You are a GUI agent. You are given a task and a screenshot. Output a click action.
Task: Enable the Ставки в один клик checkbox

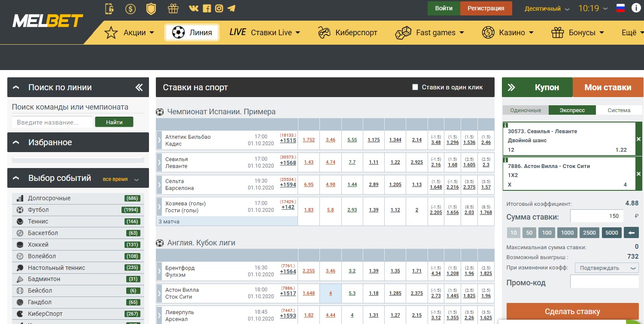[415, 87]
